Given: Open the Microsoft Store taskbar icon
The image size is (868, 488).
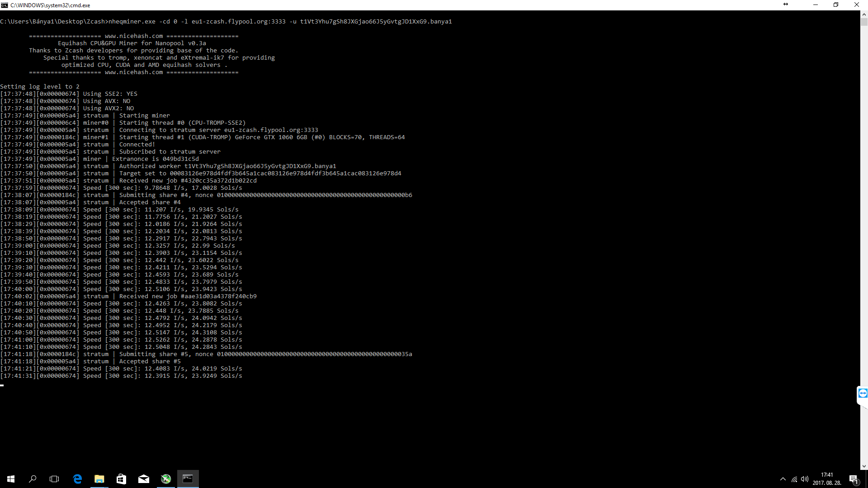Looking at the screenshot, I should pos(121,479).
